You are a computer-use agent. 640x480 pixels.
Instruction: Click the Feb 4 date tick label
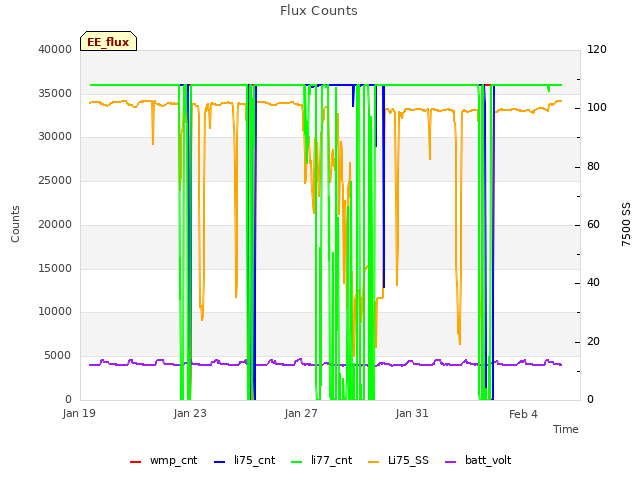[x=523, y=414]
